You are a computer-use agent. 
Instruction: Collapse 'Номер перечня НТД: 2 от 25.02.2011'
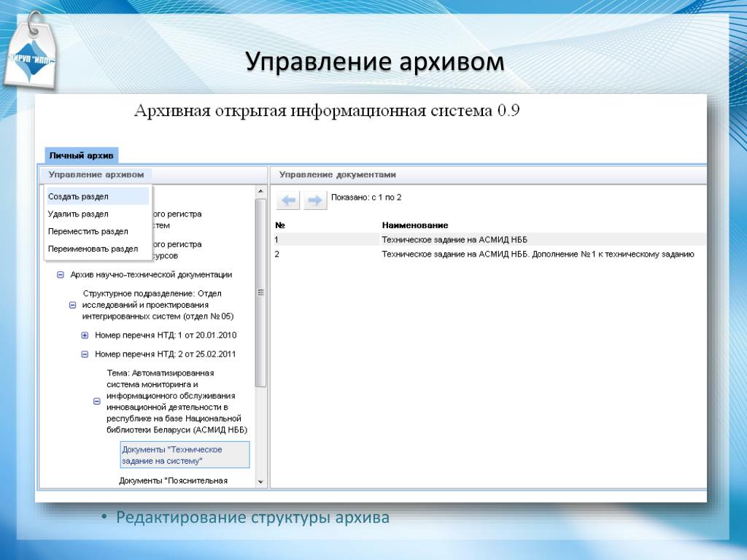[85, 354]
